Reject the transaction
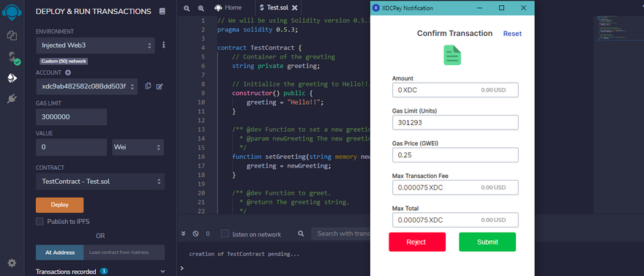644x276 pixels. point(417,242)
